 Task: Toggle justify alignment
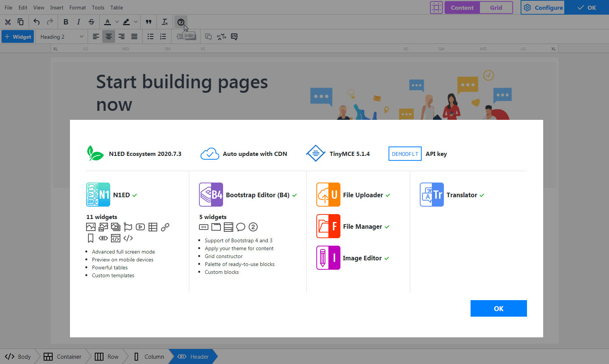[x=134, y=36]
